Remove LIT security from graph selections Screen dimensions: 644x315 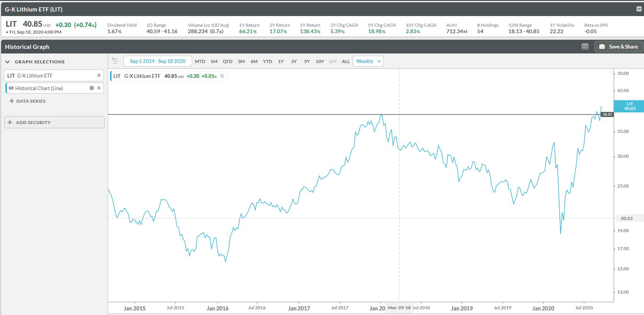tap(99, 76)
